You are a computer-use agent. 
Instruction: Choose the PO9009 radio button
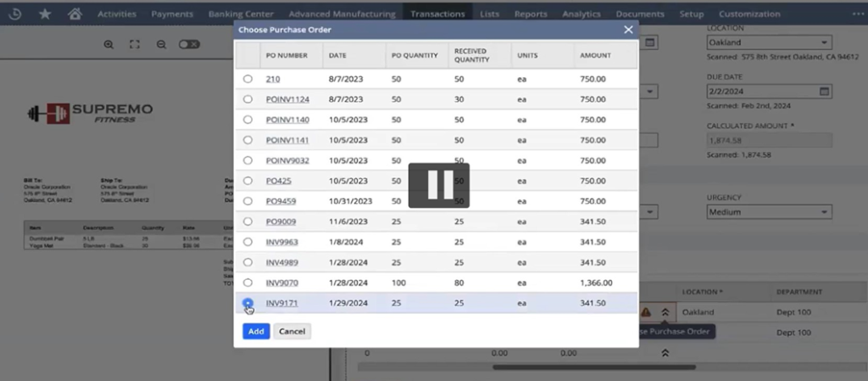[x=248, y=221]
